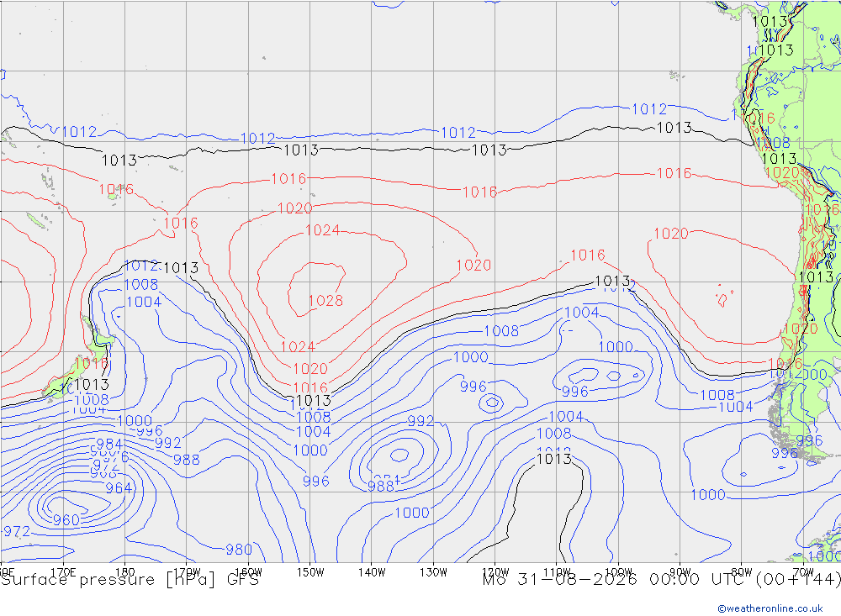Click the 100W longitude label
Image resolution: width=841 pixels, height=616 pixels.
618,572
